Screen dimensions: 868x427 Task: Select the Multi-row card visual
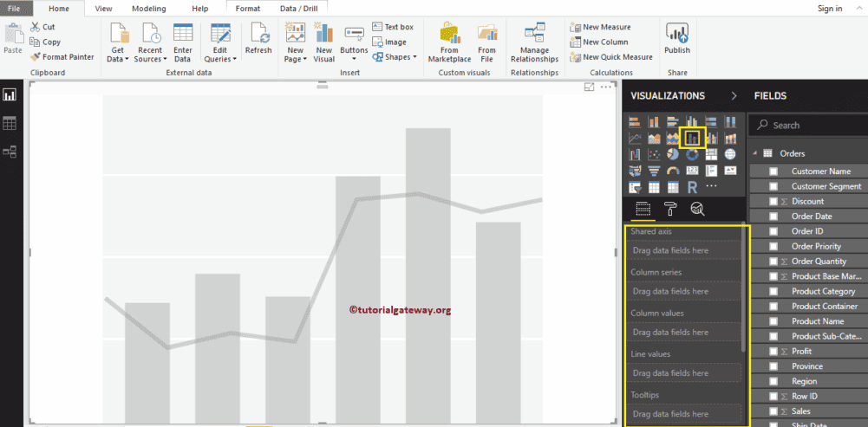[x=711, y=171]
